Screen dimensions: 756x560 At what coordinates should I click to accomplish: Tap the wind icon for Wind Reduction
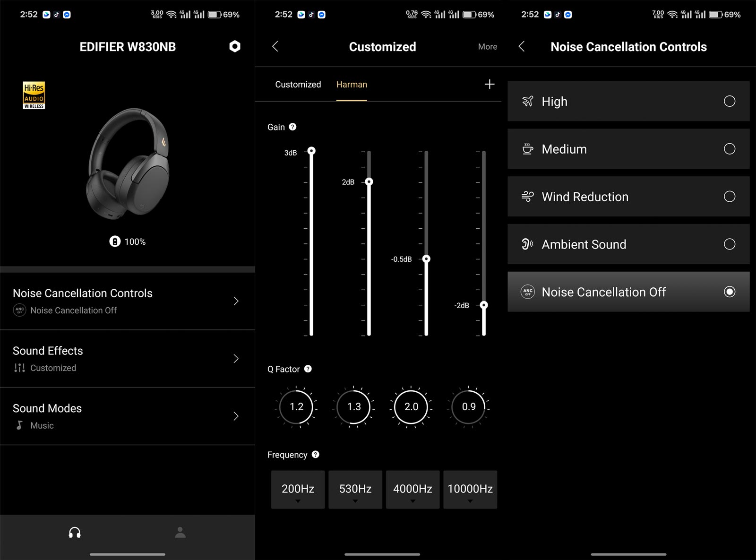coord(527,197)
